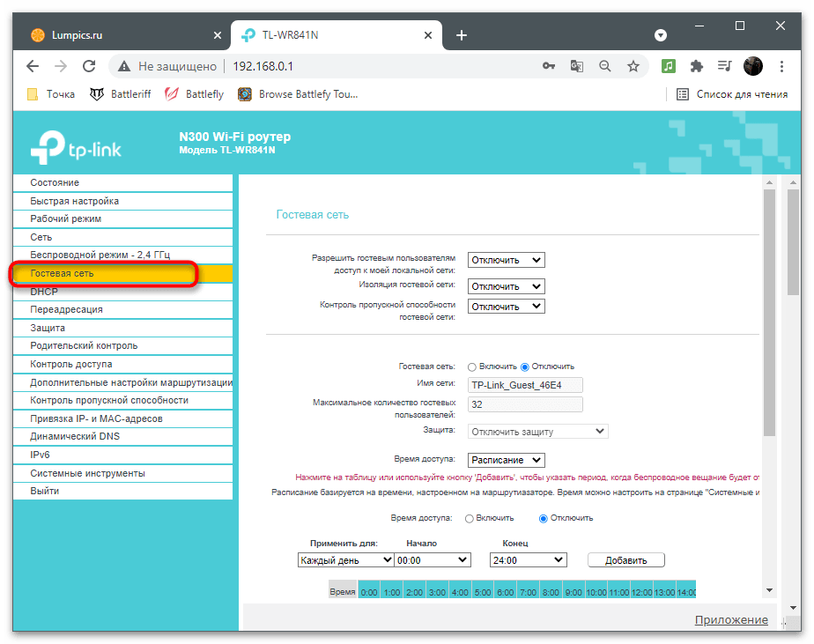The width and height of the screenshot is (814, 644).
Task: Open the DHCP menu section
Action: (x=44, y=292)
